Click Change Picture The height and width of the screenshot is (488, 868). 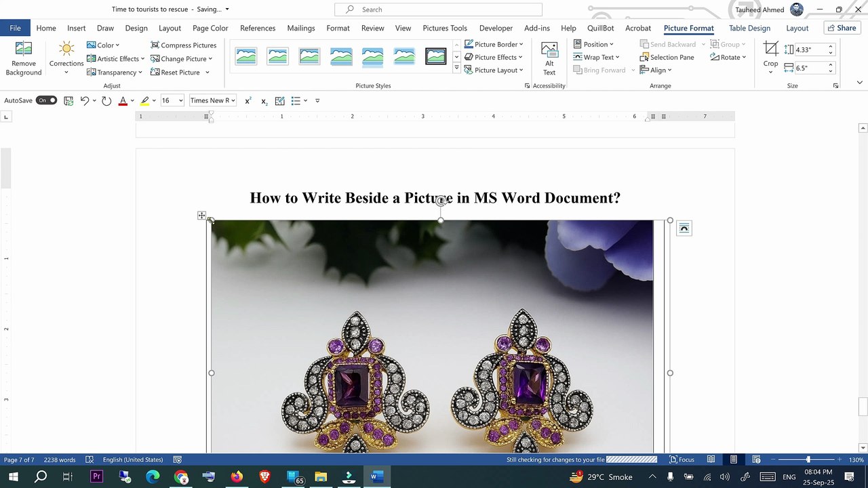click(x=182, y=58)
